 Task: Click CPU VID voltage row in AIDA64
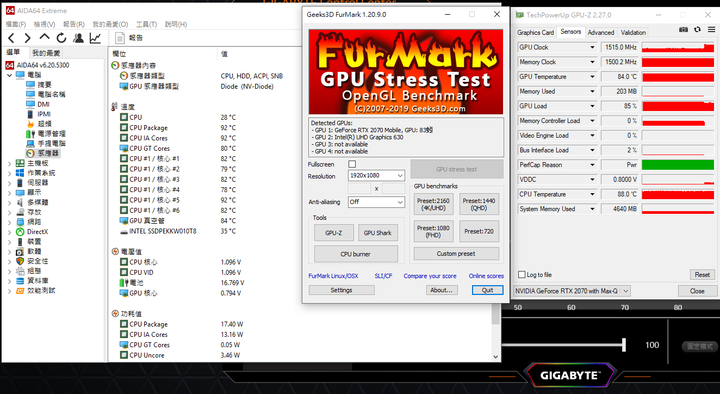click(181, 272)
